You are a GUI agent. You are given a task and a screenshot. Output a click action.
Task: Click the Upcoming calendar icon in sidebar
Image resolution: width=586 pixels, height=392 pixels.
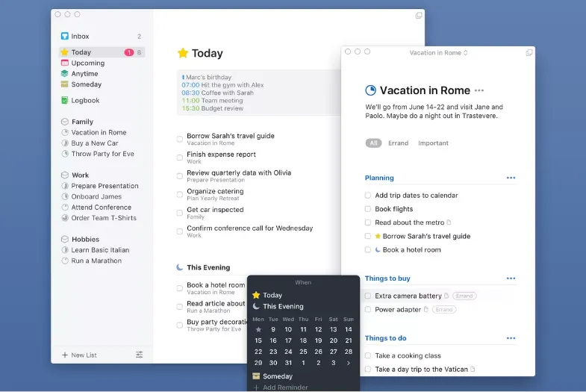pos(65,63)
